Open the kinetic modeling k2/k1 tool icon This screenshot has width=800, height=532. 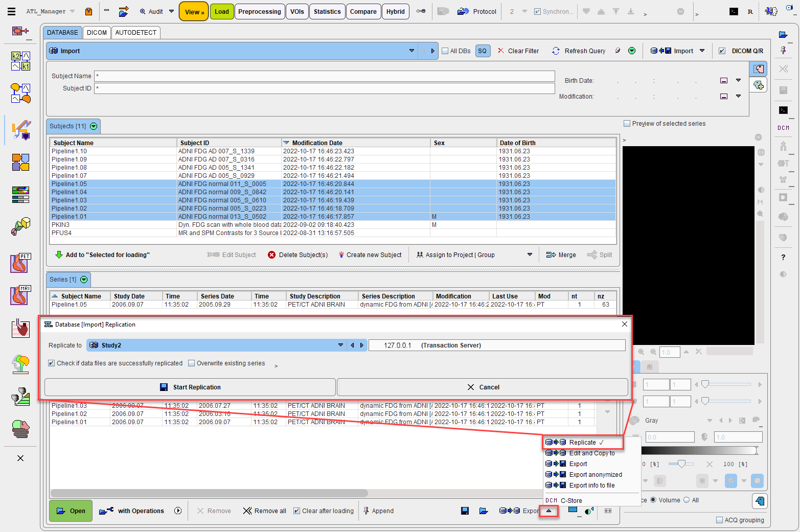[x=20, y=61]
